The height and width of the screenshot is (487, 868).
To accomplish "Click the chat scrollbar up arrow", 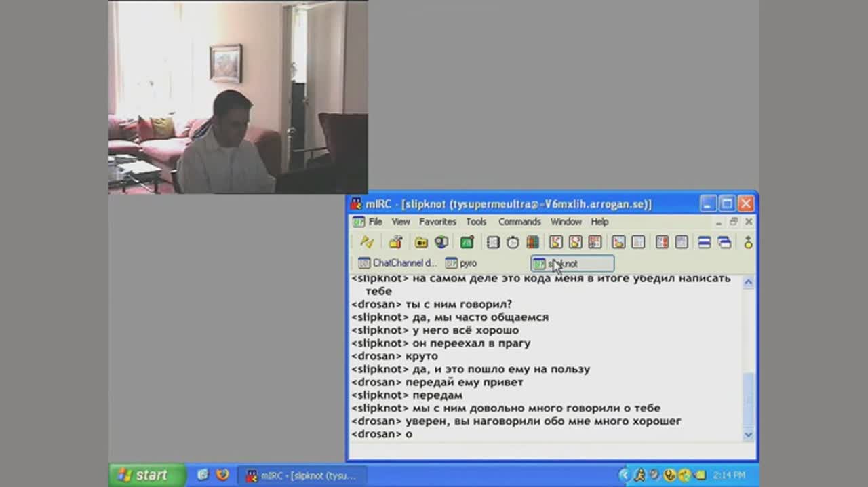I will [x=749, y=283].
